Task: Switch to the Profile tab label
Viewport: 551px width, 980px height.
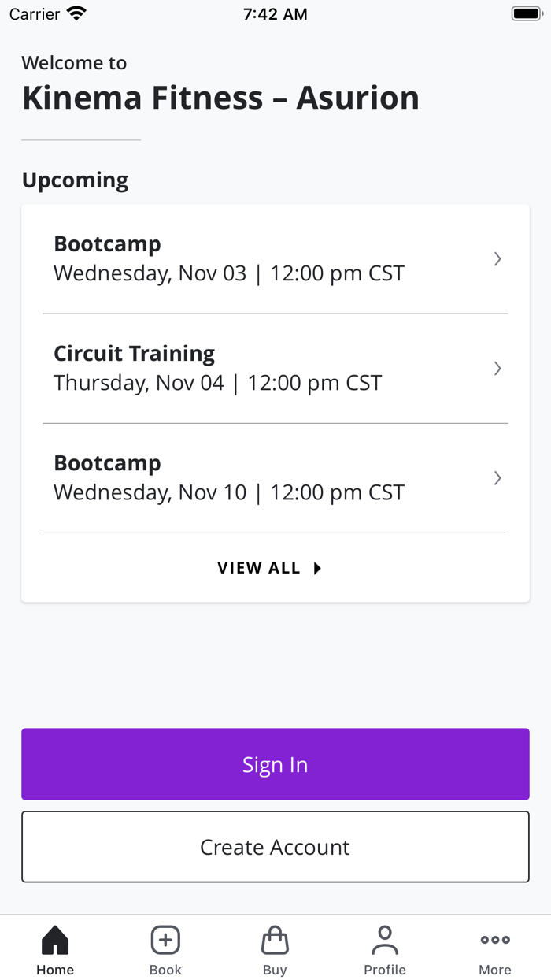Action: click(x=385, y=970)
